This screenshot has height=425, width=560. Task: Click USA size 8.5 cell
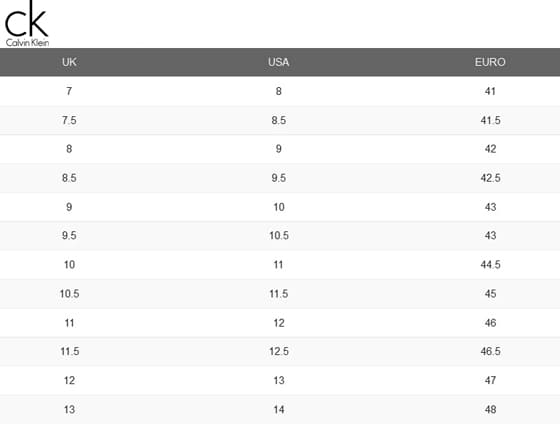(279, 120)
